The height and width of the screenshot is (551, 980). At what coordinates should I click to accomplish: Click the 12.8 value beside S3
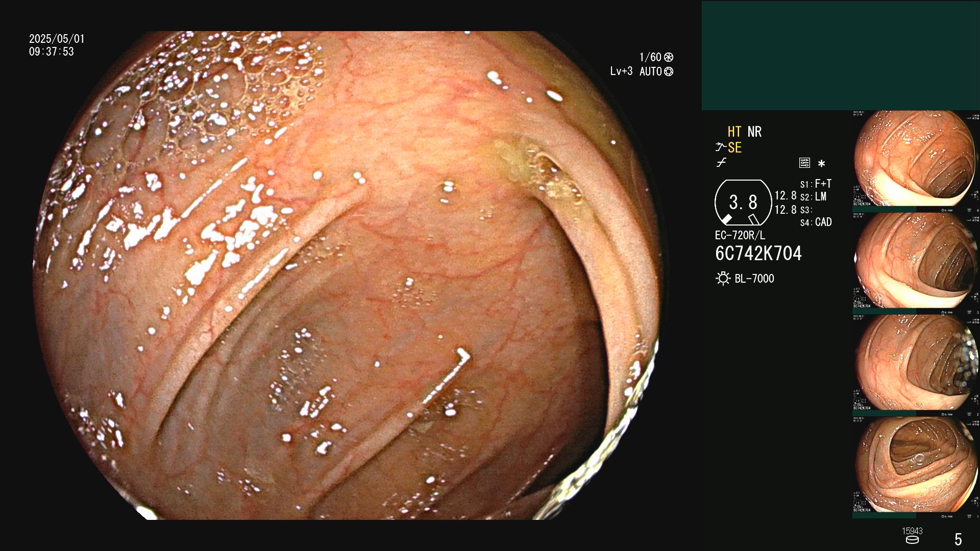pyautogui.click(x=786, y=210)
